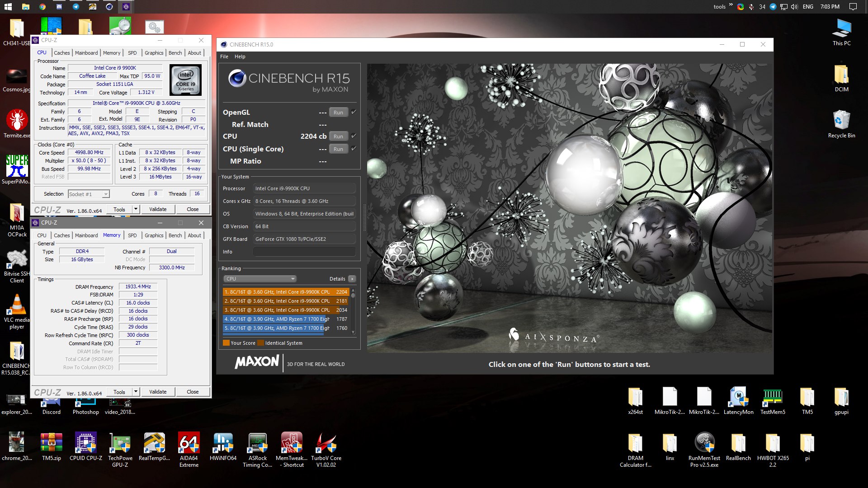
Task: Open Windows Start menu
Action: point(8,6)
